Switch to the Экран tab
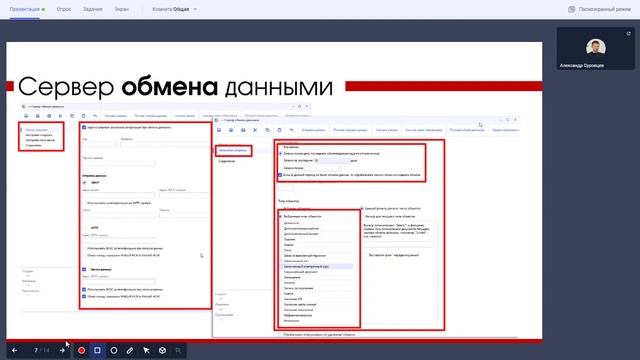 121,9
